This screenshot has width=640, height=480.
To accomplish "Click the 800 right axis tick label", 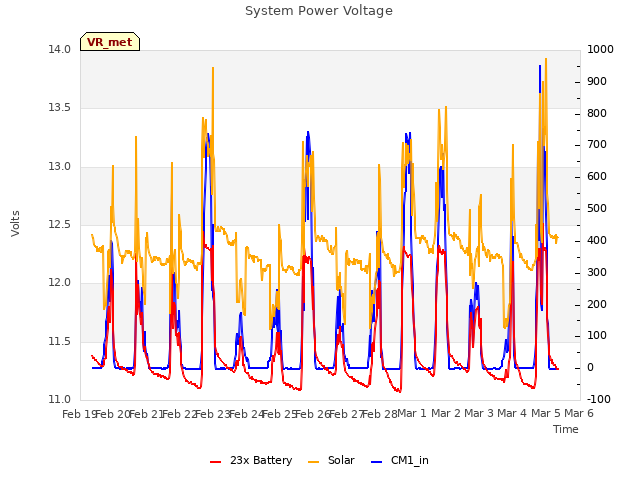I will tap(597, 113).
